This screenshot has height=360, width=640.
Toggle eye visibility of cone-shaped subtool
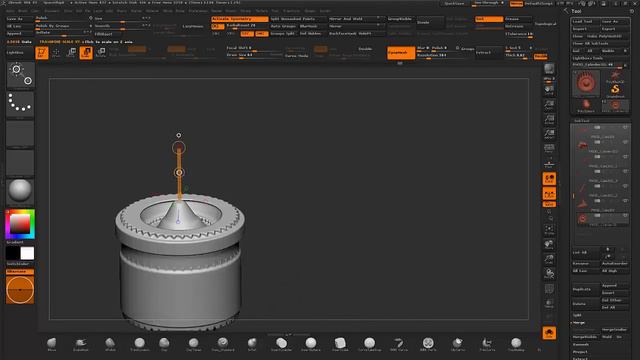coord(625,200)
